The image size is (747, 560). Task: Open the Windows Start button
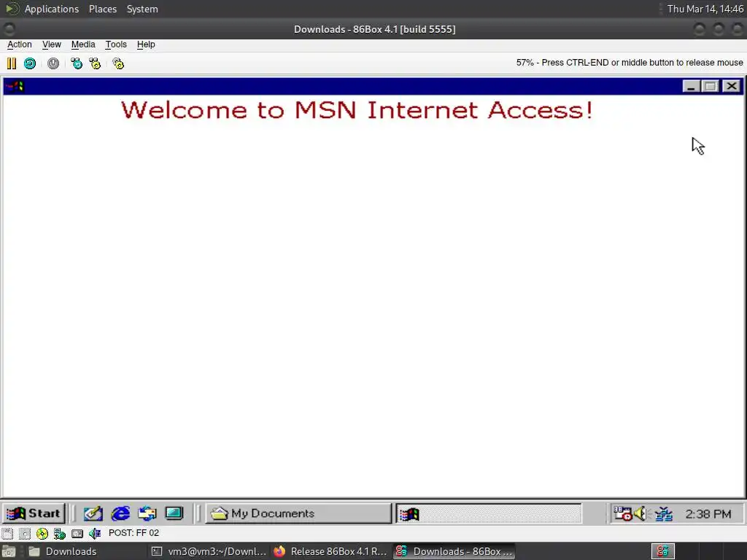point(34,513)
